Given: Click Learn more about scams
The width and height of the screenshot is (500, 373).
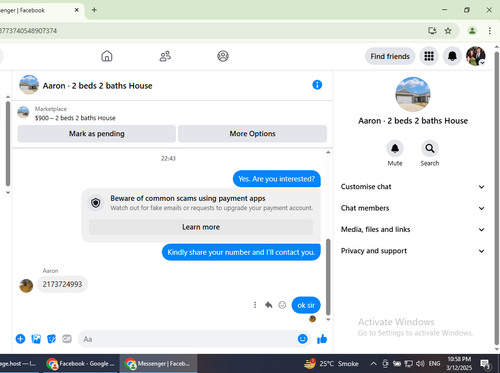Looking at the screenshot, I should click(x=201, y=227).
